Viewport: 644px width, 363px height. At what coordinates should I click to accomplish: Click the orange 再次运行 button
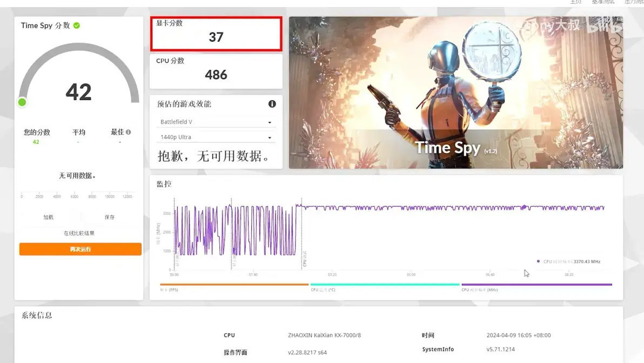point(81,249)
